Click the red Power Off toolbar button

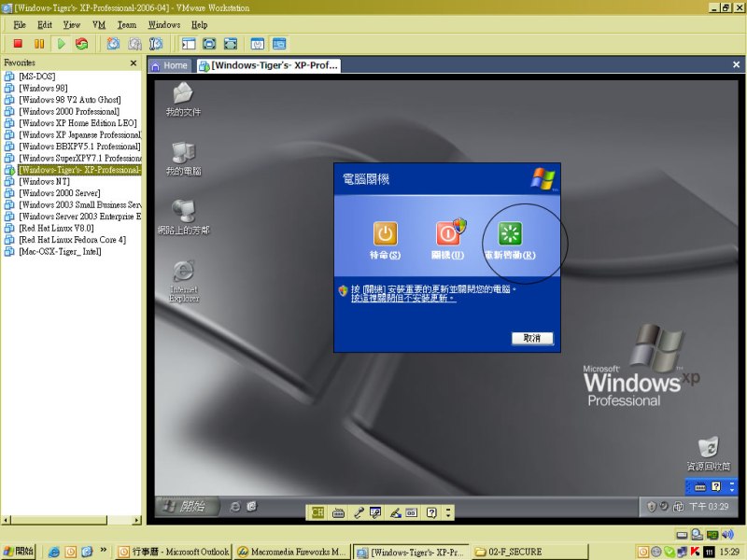pyautogui.click(x=18, y=44)
